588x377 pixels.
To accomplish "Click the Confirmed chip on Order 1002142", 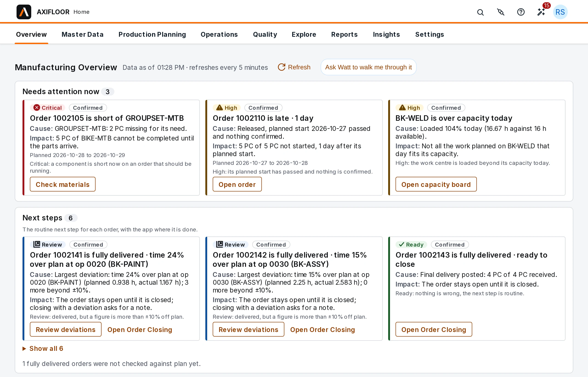I will tap(271, 245).
